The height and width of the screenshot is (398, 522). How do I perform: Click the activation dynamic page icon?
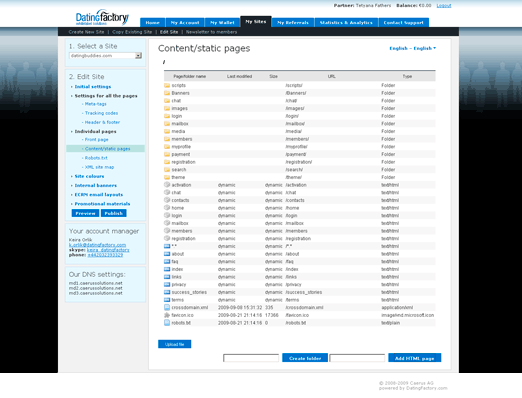point(167,185)
